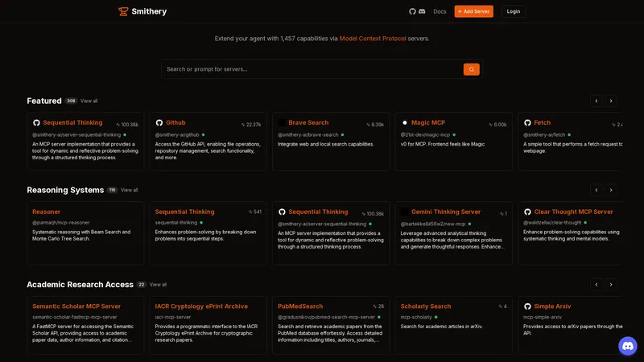Open the Reasoner server card
644x362 pixels.
coord(85,233)
